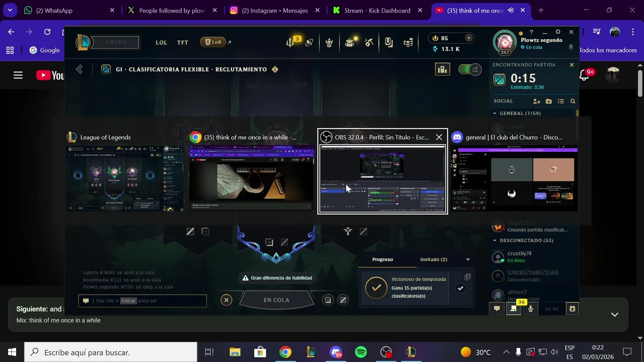
Task: Open the laurel emblem icon in League navbar
Action: [329, 43]
